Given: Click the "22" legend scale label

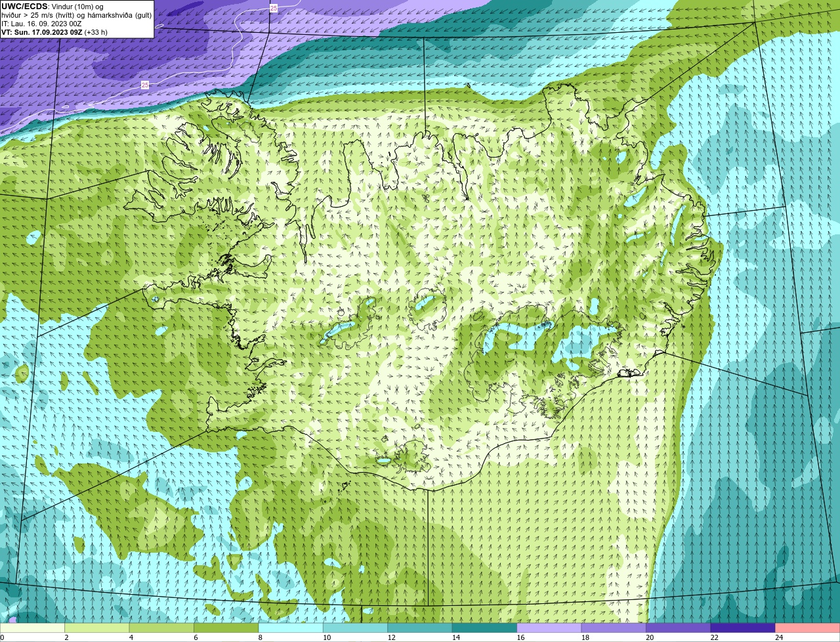Looking at the screenshot, I should (714, 637).
